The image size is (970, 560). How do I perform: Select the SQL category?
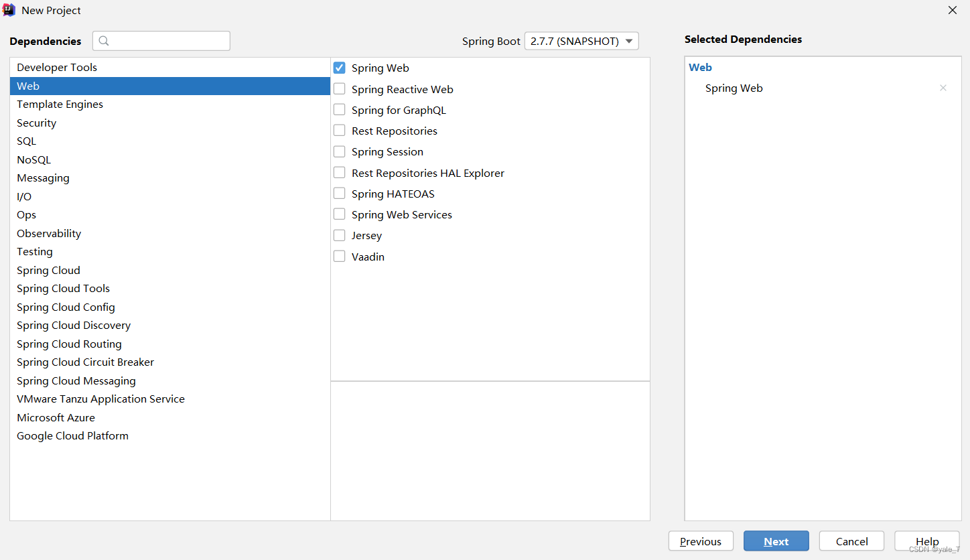click(x=170, y=141)
